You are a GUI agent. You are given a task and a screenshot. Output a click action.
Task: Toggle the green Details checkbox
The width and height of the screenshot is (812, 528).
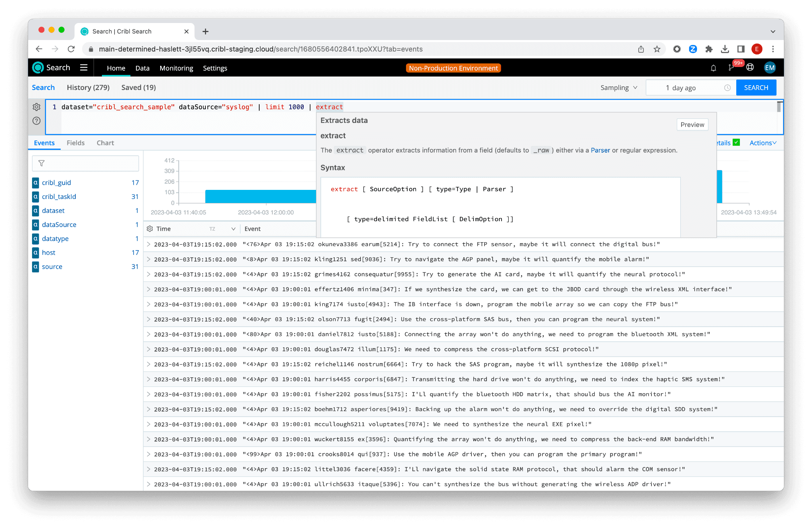pos(736,143)
